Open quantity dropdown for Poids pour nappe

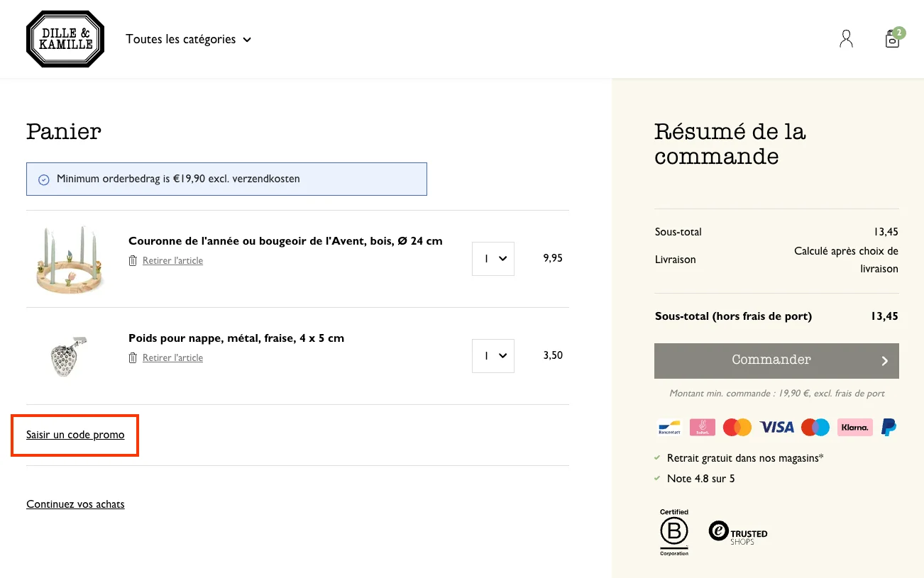[x=493, y=356]
